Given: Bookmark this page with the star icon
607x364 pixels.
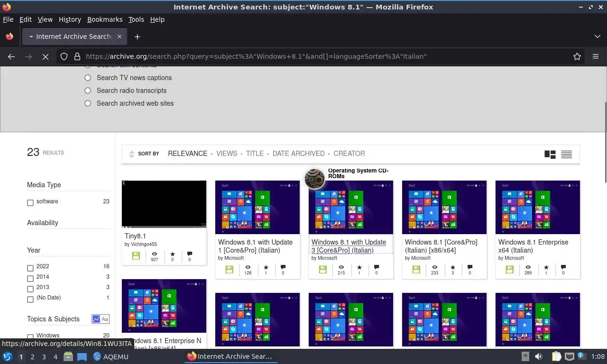Looking at the screenshot, I should pyautogui.click(x=577, y=56).
